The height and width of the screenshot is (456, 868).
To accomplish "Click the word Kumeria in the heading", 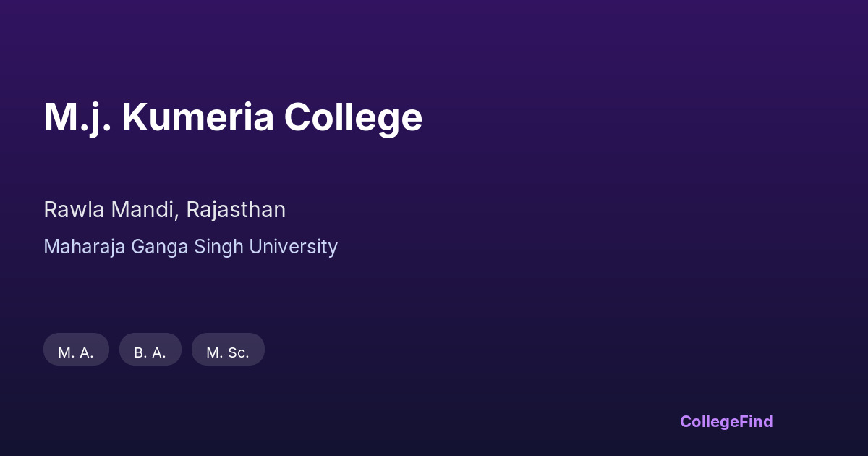I will coord(197,117).
